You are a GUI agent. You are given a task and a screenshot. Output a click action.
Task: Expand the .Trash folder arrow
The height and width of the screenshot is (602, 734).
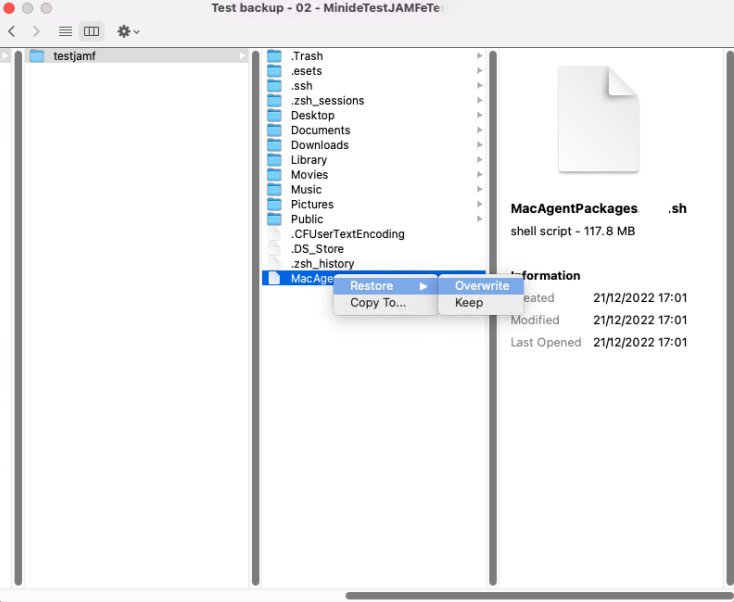(480, 56)
